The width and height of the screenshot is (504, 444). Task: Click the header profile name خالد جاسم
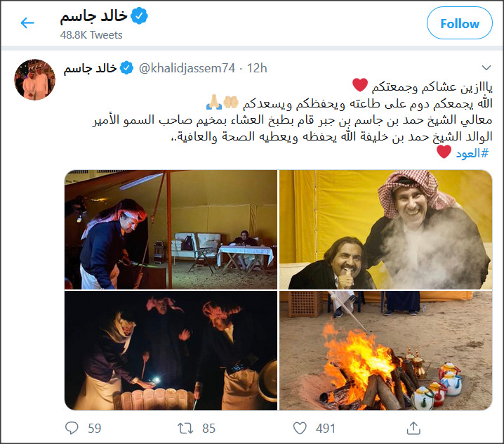point(94,16)
